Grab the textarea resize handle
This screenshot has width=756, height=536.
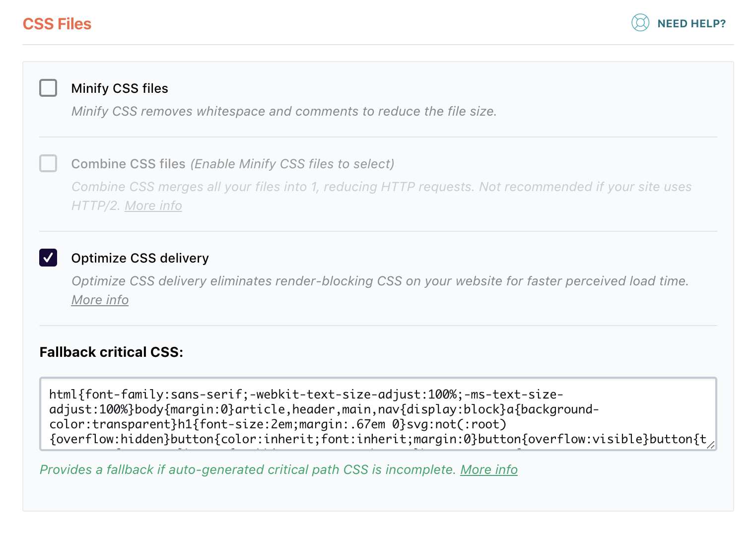711,445
